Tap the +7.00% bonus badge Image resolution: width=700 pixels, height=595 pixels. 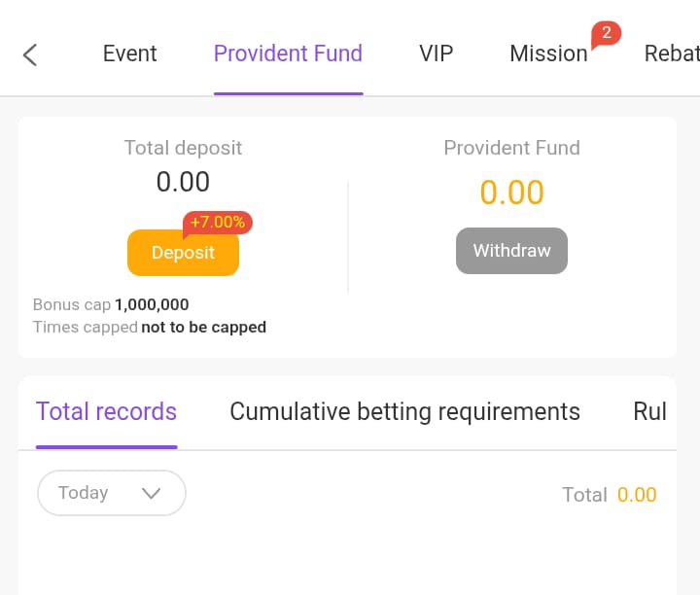[x=218, y=223]
